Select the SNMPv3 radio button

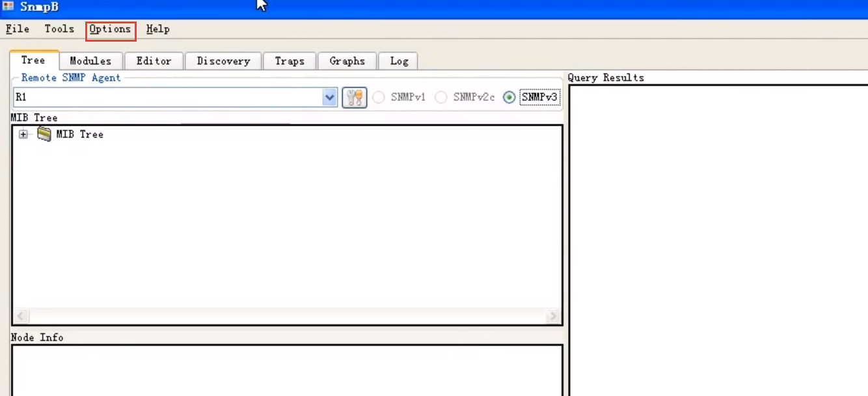click(509, 96)
